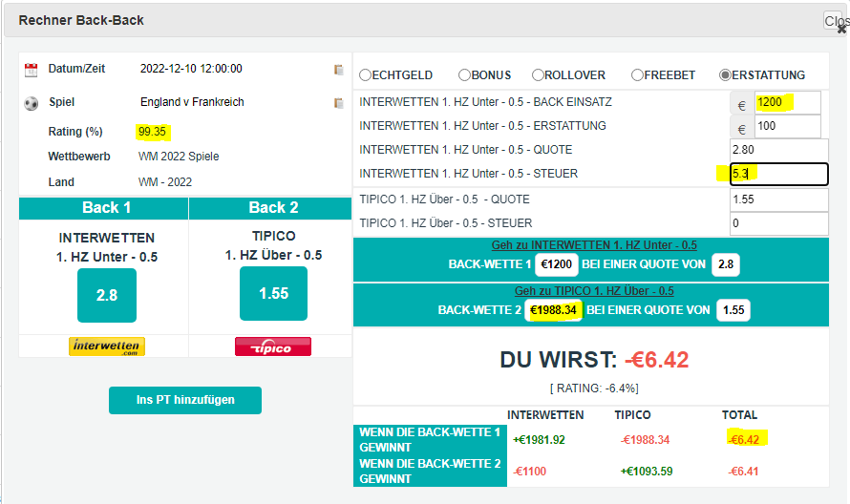Click the Interwetten result -€1100
850x504 pixels.
coord(530,472)
